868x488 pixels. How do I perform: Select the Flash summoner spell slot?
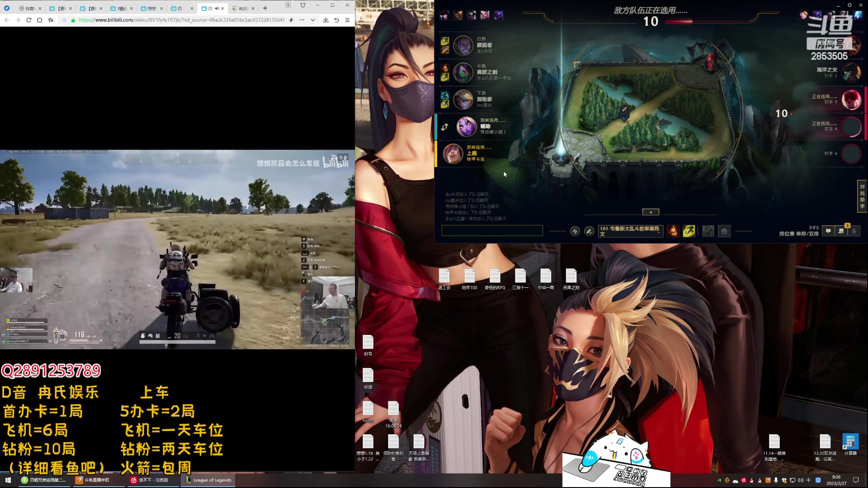click(689, 231)
